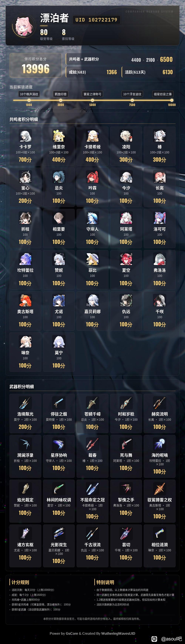Image resolution: width=185 pixels, height=644 pixels.
Task: Select the 浩境粼光 weapon icon
Action: [25, 403]
